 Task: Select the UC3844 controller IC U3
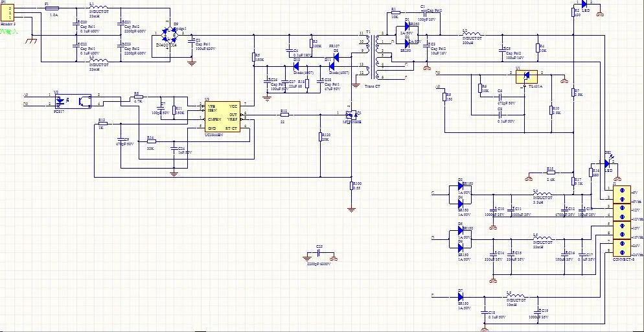[224, 117]
